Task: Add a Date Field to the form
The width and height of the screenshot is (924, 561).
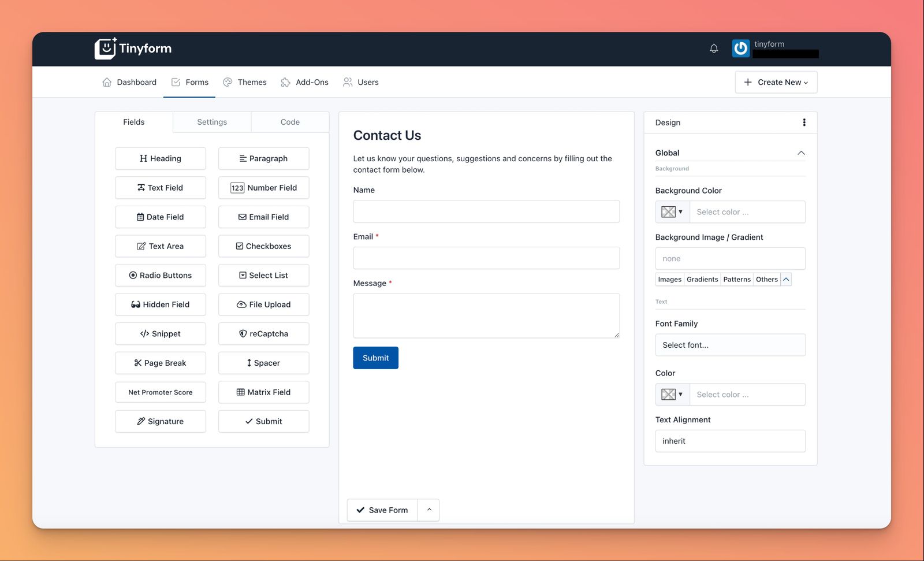Action: (160, 217)
